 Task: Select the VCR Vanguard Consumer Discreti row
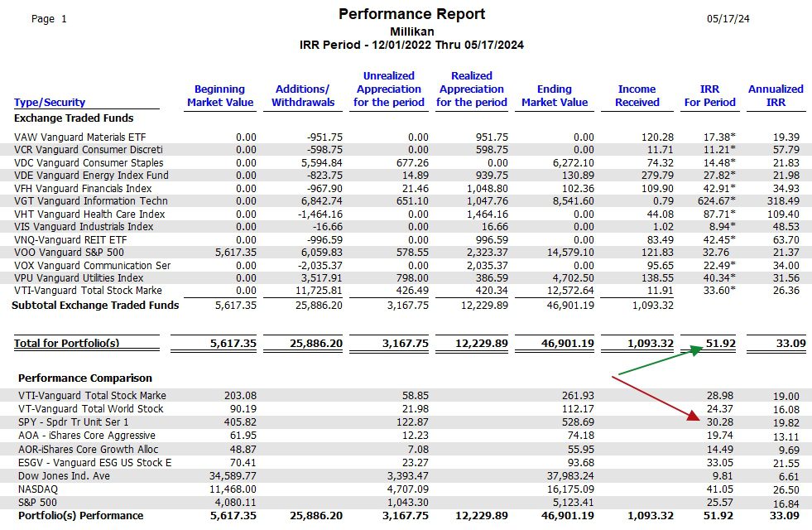click(406, 150)
